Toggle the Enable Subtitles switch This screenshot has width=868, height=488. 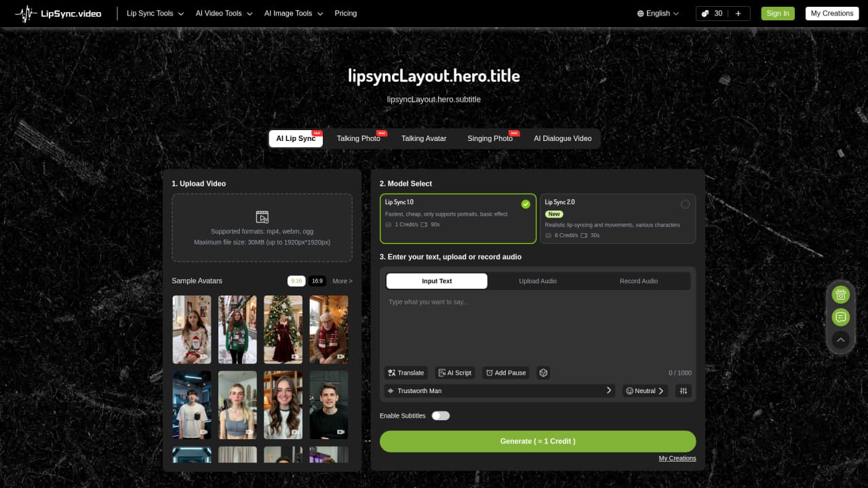pos(441,415)
